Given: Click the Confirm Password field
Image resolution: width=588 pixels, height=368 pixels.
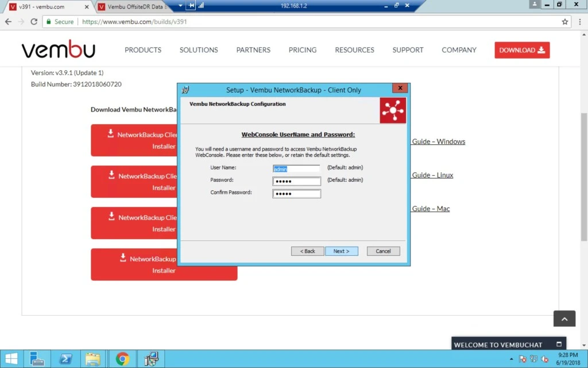Looking at the screenshot, I should pos(296,194).
